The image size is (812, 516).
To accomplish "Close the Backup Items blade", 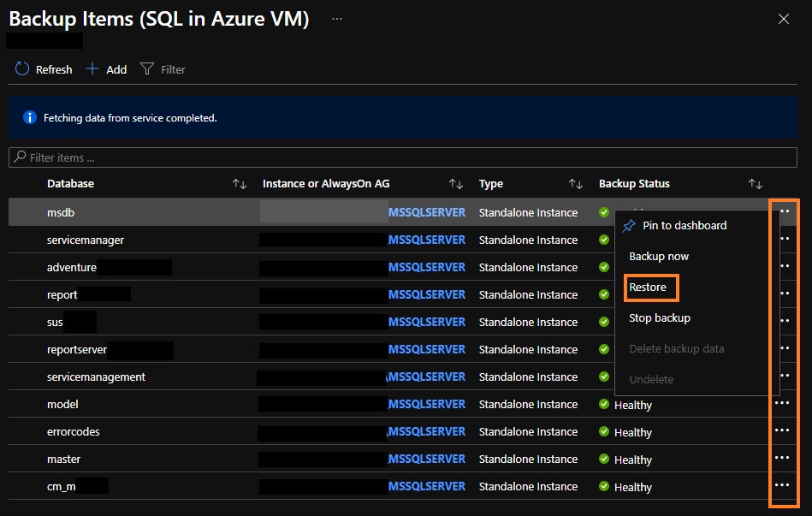I will coord(784,19).
